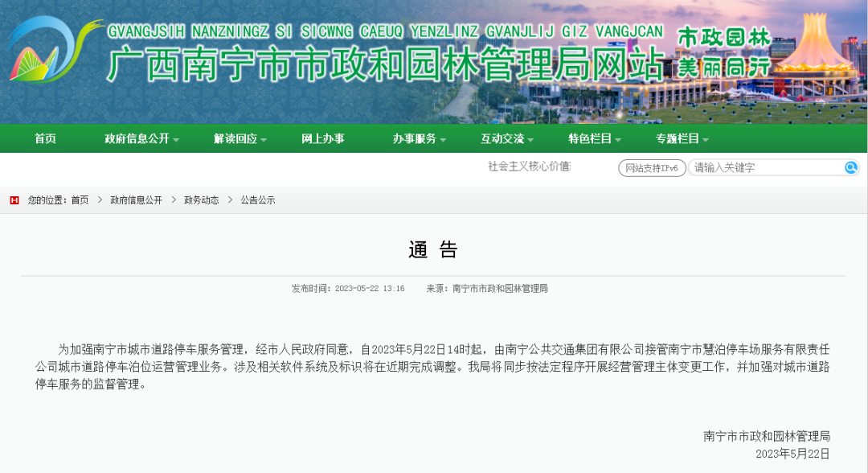Click the 市政园林 美丽同行 slogan
This screenshot has width=868, height=473.
click(x=724, y=52)
